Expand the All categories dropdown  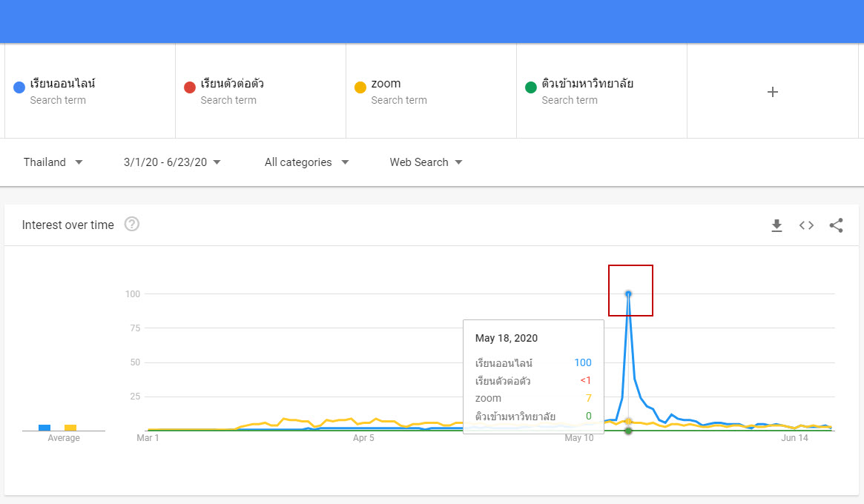click(x=306, y=162)
